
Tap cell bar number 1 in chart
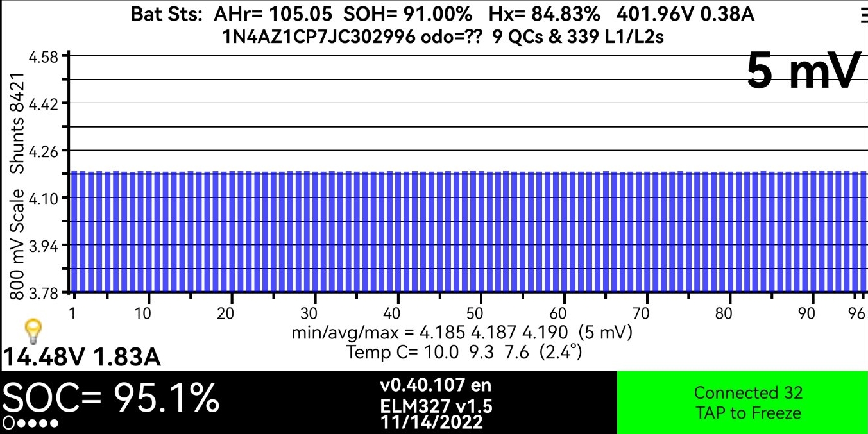click(x=74, y=231)
